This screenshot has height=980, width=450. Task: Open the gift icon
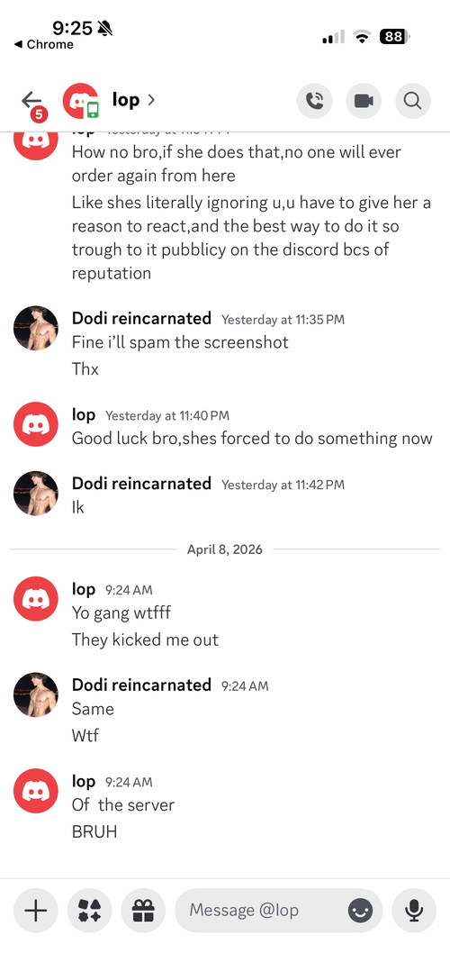tap(144, 911)
